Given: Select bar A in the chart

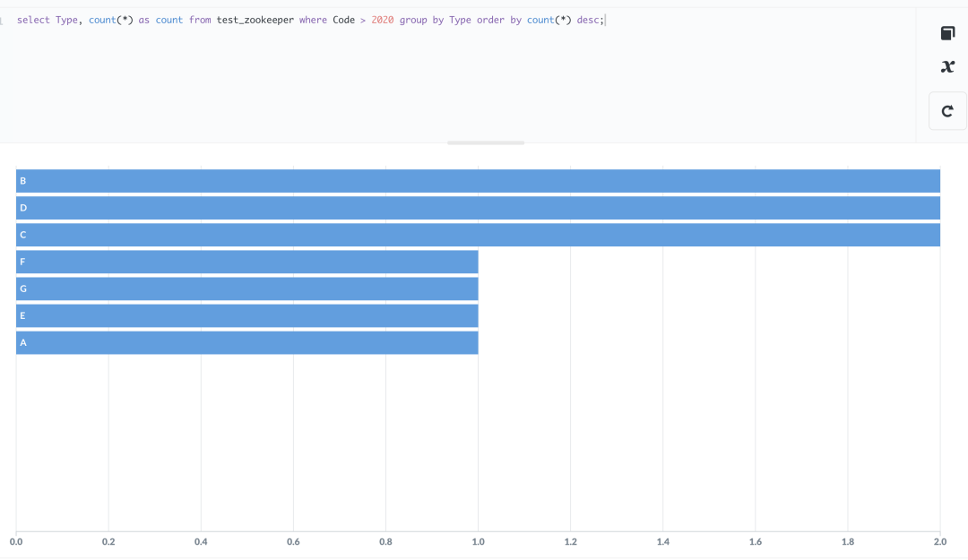Looking at the screenshot, I should (247, 342).
